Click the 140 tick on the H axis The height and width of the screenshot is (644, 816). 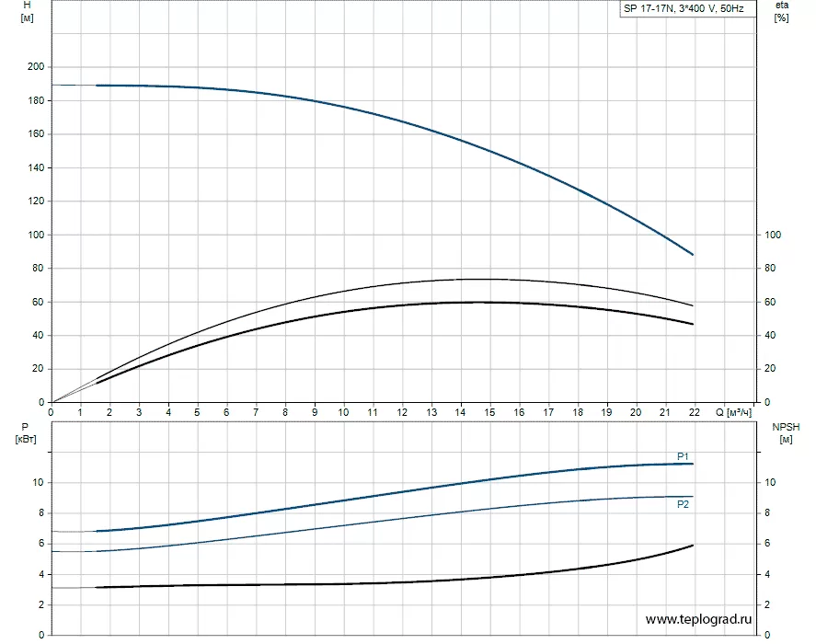click(x=36, y=167)
